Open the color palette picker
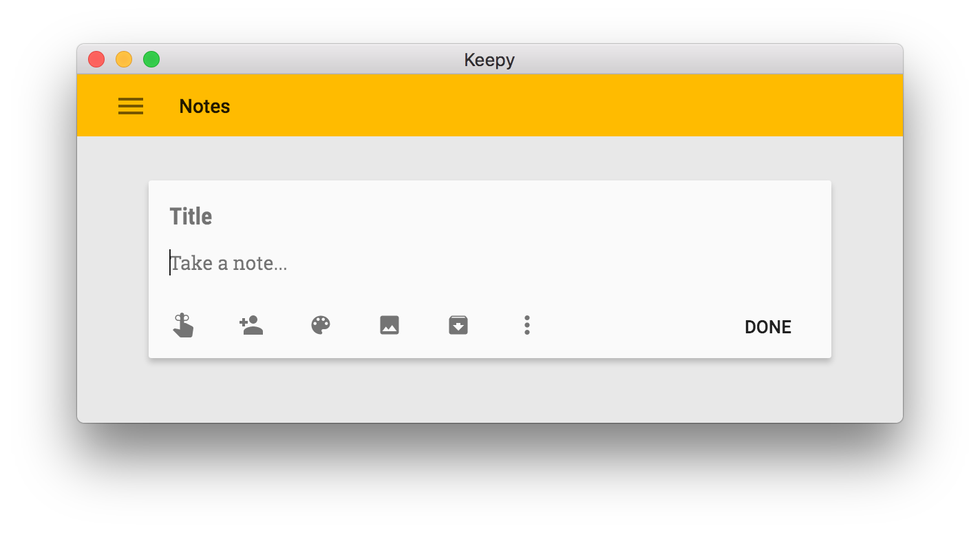 click(x=321, y=325)
